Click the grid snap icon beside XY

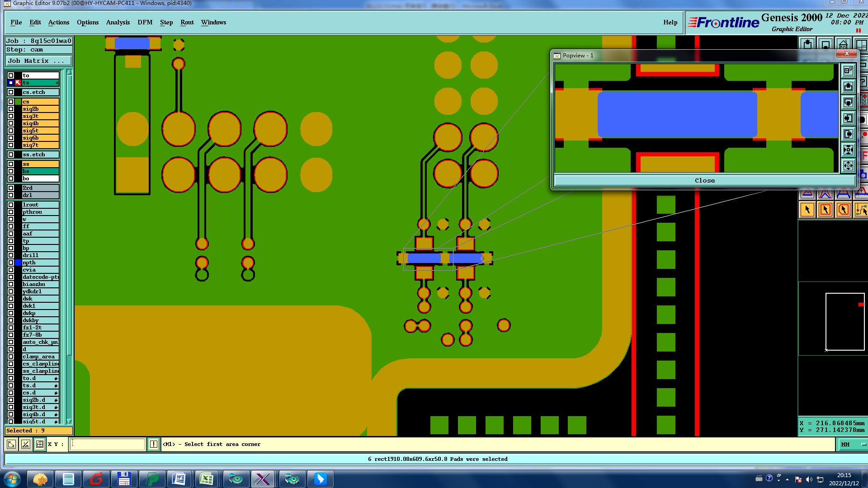click(x=40, y=444)
